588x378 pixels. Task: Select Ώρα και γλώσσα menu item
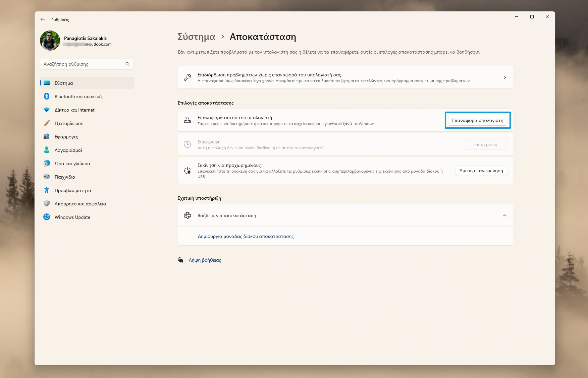pyautogui.click(x=72, y=164)
